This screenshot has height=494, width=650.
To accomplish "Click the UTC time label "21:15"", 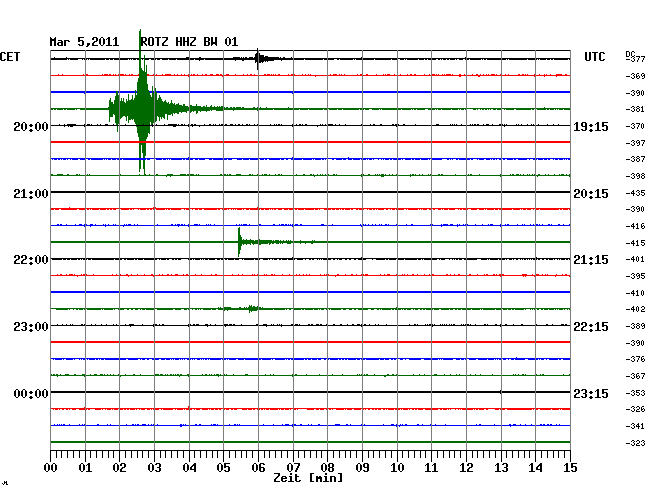I will tap(591, 260).
